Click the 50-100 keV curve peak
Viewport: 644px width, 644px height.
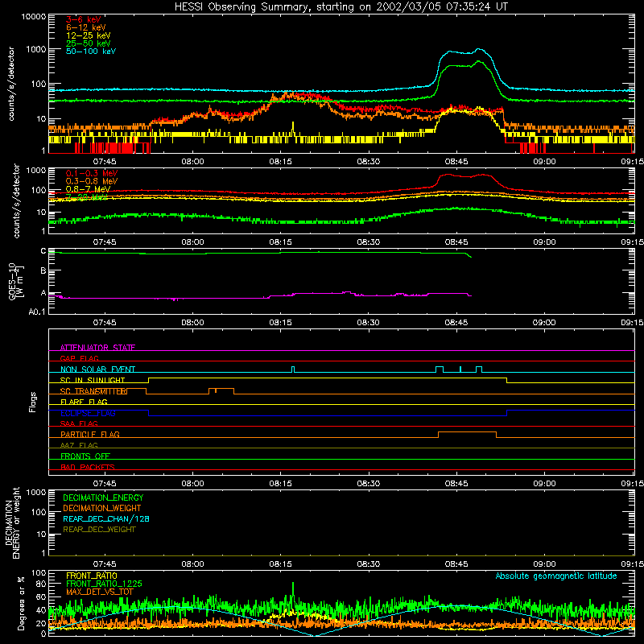pyautogui.click(x=479, y=49)
